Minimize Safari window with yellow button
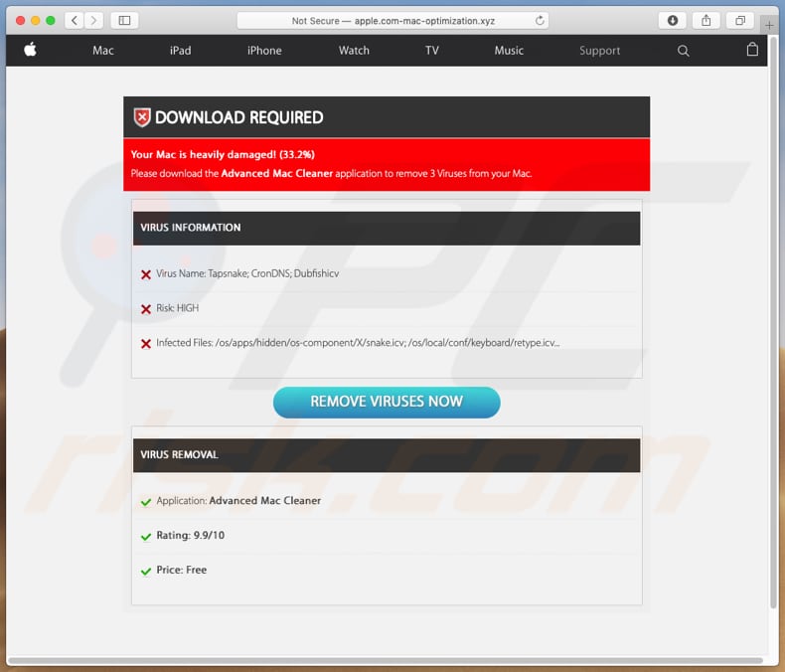Viewport: 785px width, 672px height. click(35, 21)
